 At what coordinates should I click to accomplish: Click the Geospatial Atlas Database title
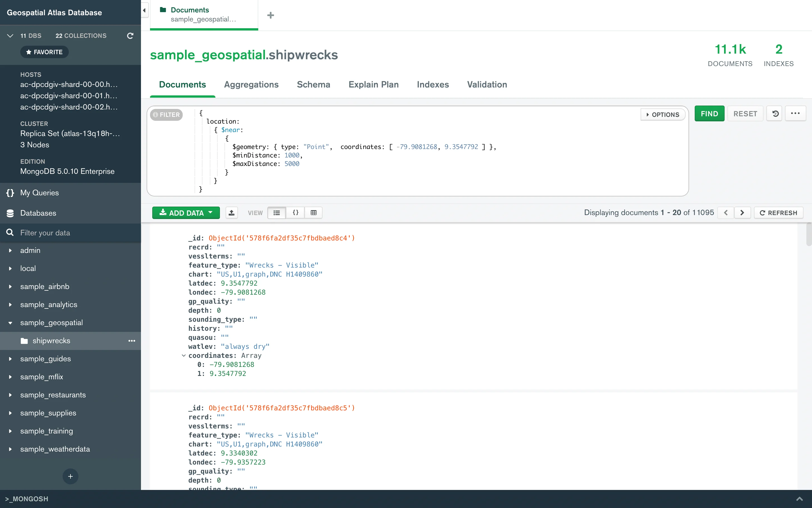[x=54, y=12]
